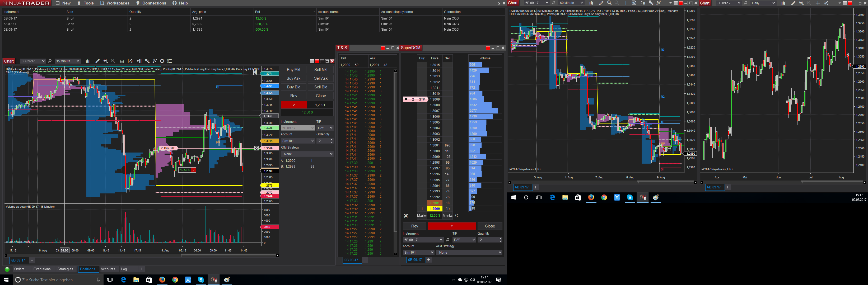Click Close position button in SuperDOM
The image size is (868, 285).
click(489, 226)
